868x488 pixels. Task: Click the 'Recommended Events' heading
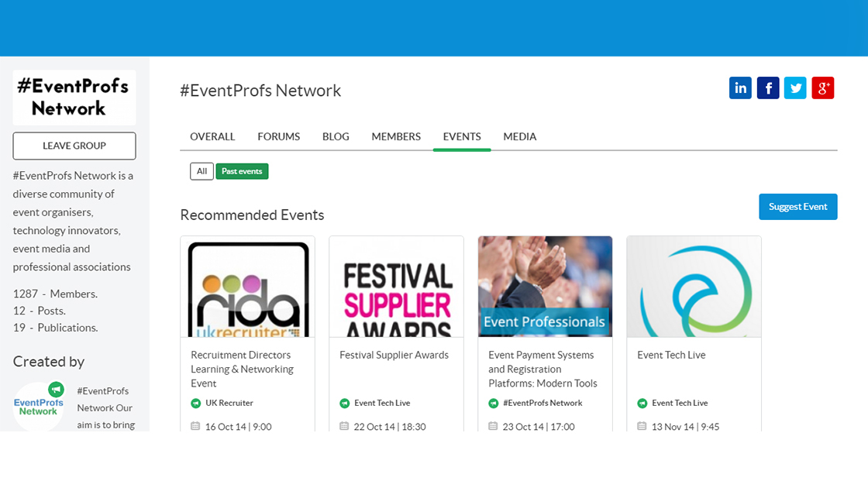coord(252,215)
